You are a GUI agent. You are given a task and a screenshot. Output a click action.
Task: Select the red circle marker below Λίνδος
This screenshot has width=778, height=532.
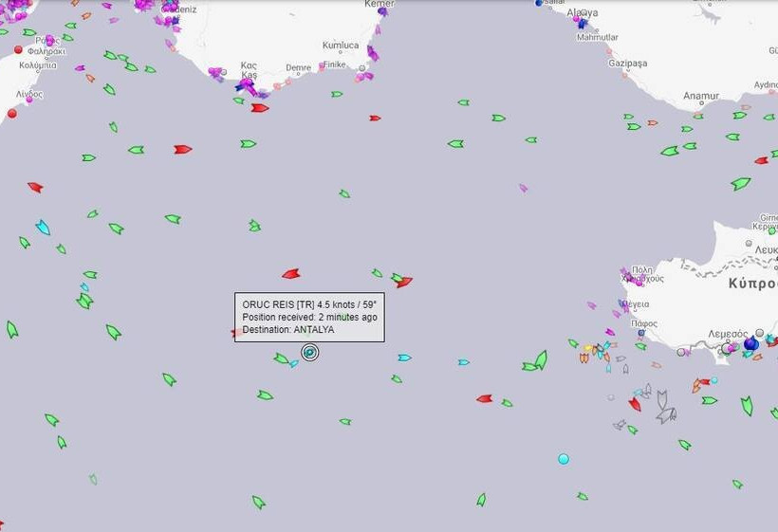click(x=12, y=113)
